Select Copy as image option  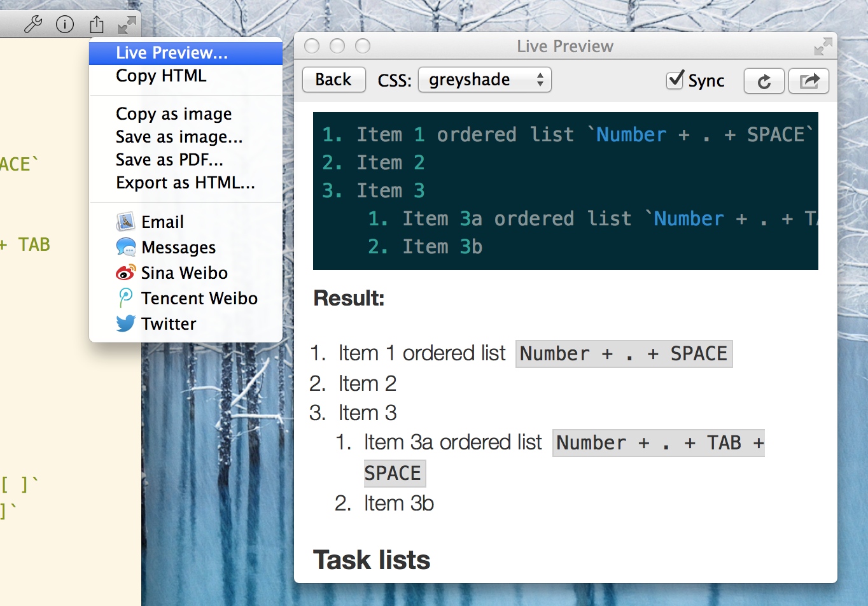tap(174, 114)
